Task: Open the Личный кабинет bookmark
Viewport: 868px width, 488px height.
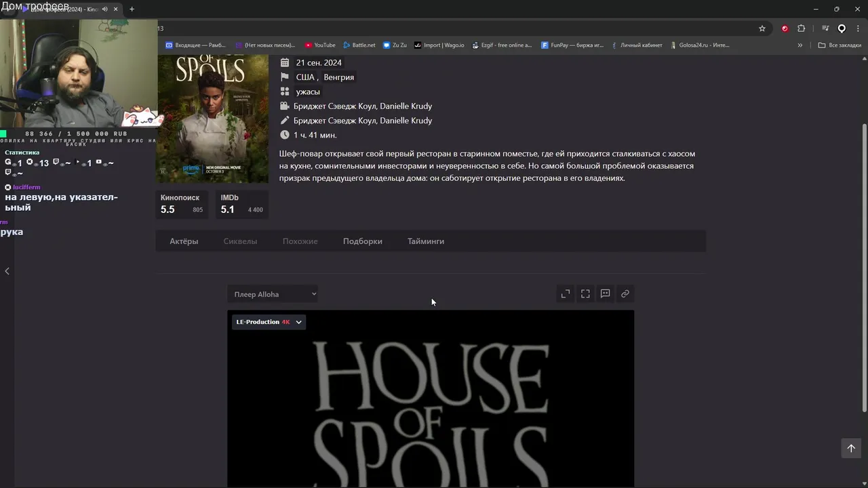Action: click(636, 45)
